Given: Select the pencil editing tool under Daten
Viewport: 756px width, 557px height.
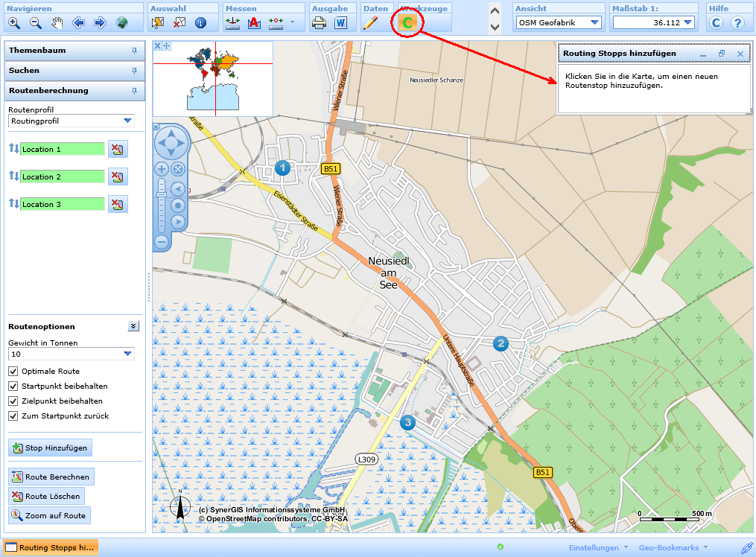Looking at the screenshot, I should pyautogui.click(x=370, y=22).
